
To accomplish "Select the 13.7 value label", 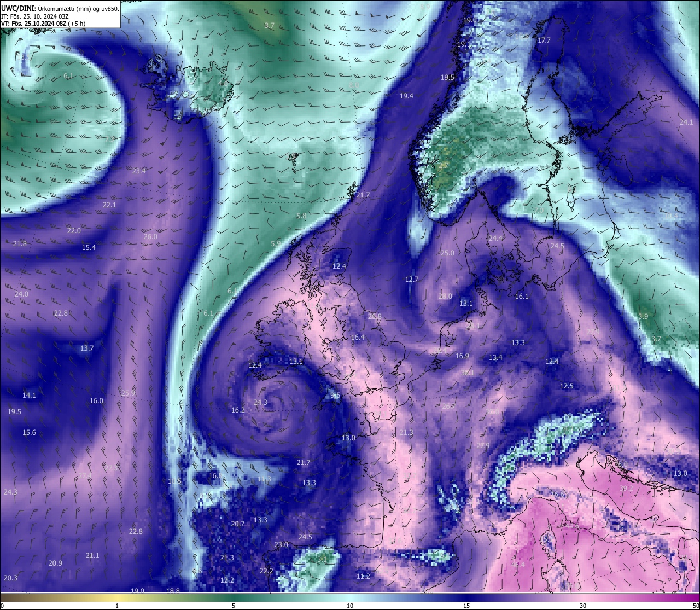I will coord(87,348).
